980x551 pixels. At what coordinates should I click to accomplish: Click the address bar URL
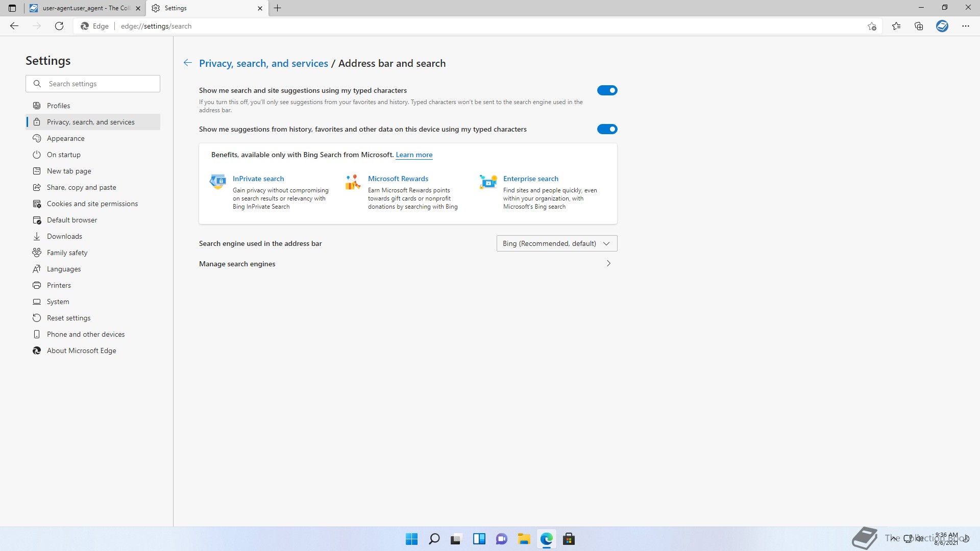(x=156, y=26)
